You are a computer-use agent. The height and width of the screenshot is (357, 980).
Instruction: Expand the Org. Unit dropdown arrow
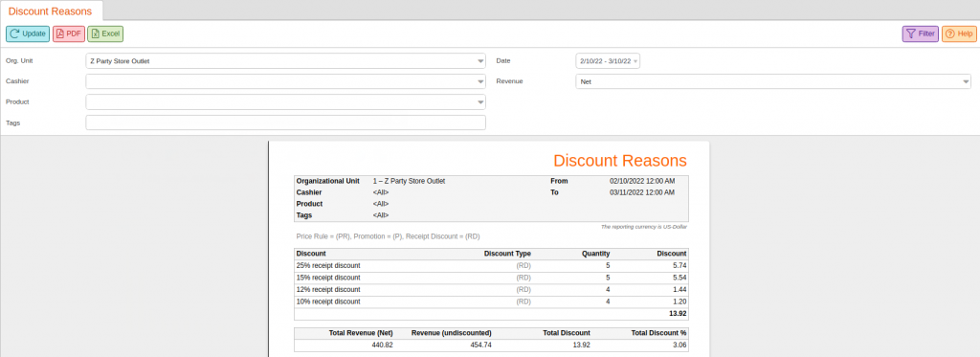click(x=480, y=61)
